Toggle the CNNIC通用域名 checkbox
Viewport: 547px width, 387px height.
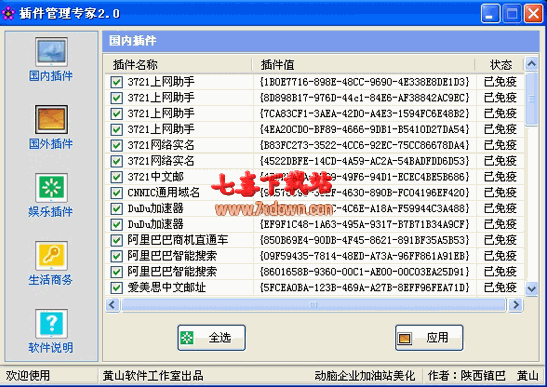(x=117, y=193)
